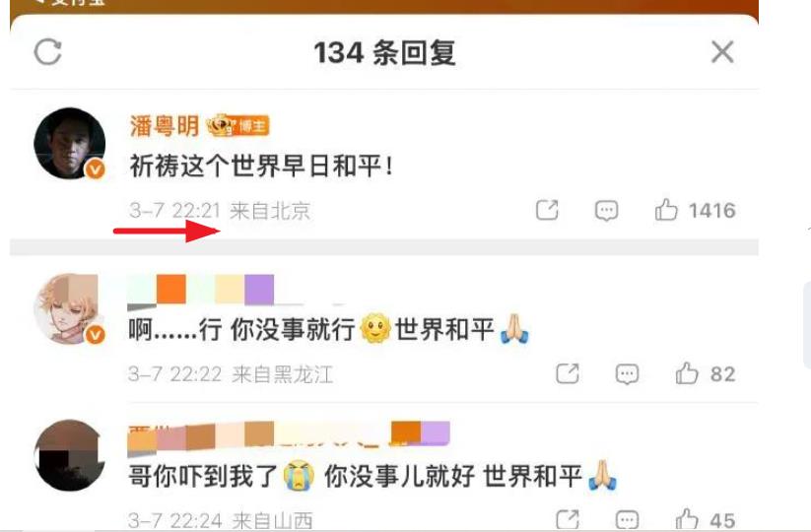Image resolution: width=811 pixels, height=532 pixels.
Task: Share 潘粤明's comment
Action: click(547, 211)
